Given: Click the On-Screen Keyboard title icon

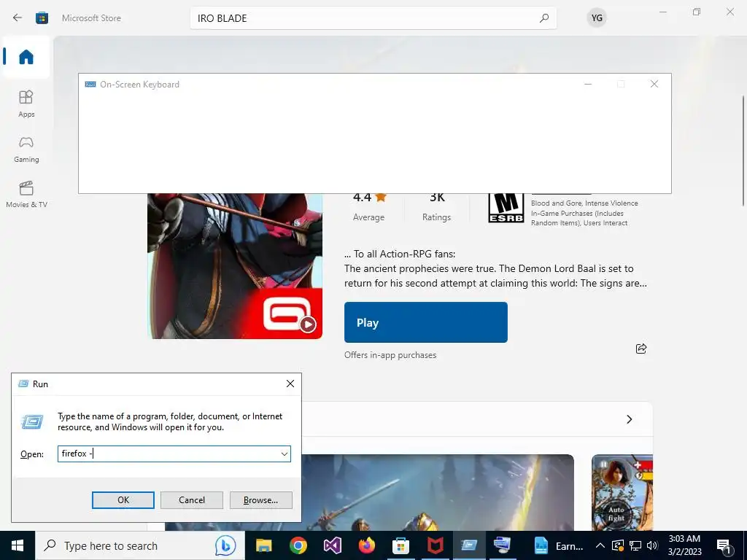Looking at the screenshot, I should pyautogui.click(x=90, y=85).
